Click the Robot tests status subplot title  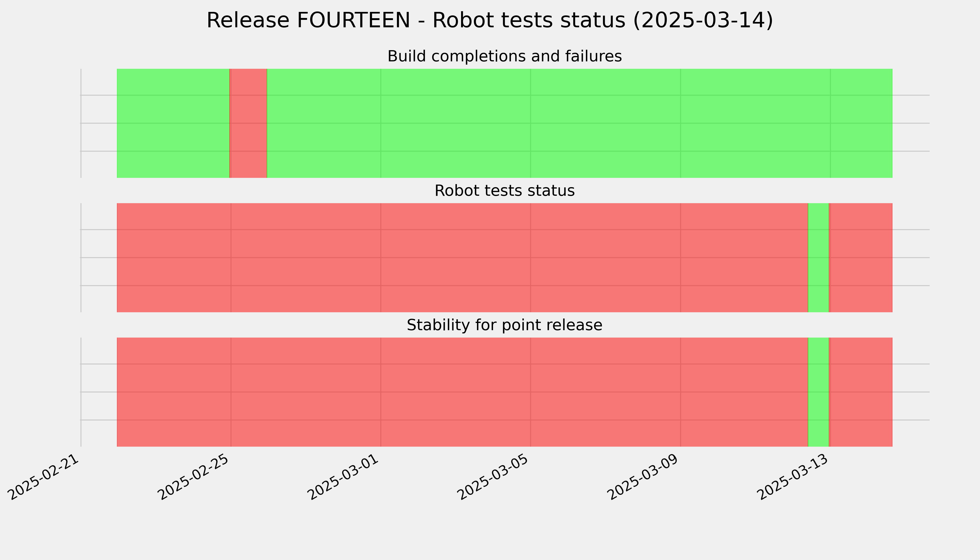pos(504,191)
